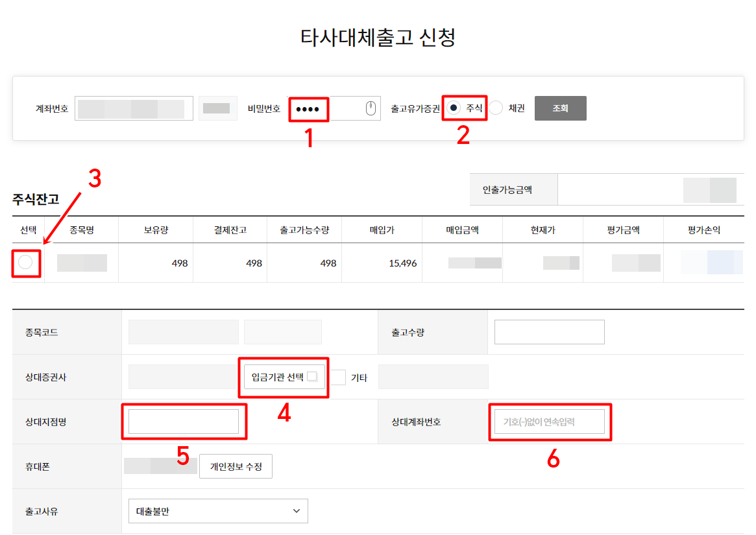
Task: Open the 출고사유 dropdown showing 대출불만
Action: point(217,510)
